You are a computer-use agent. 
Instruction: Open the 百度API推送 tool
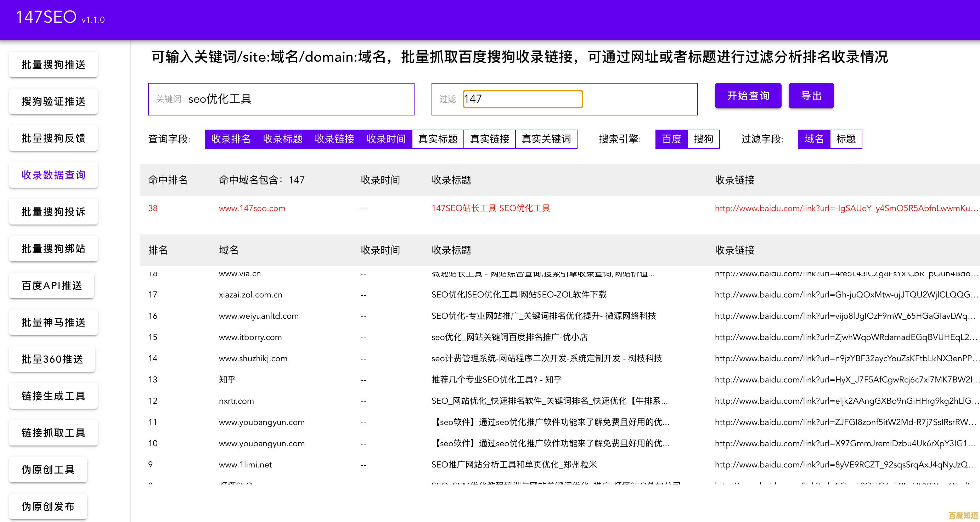pyautogui.click(x=51, y=285)
